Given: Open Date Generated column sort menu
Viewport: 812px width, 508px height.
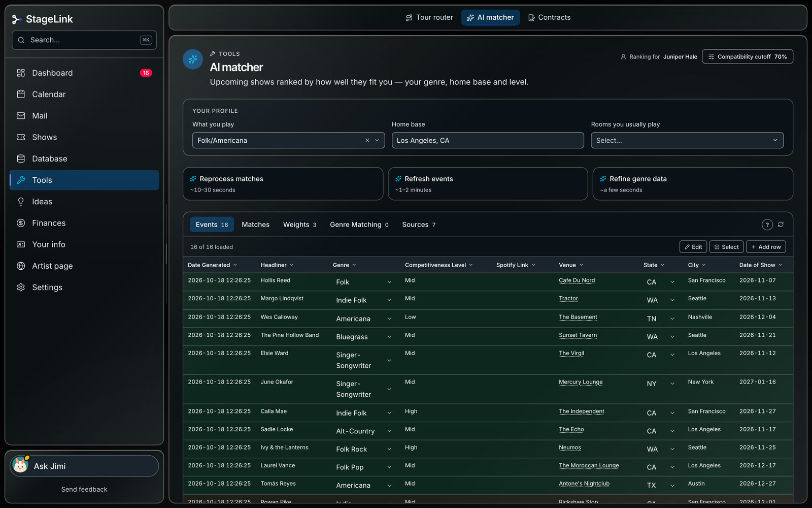Looking at the screenshot, I should click(x=235, y=265).
